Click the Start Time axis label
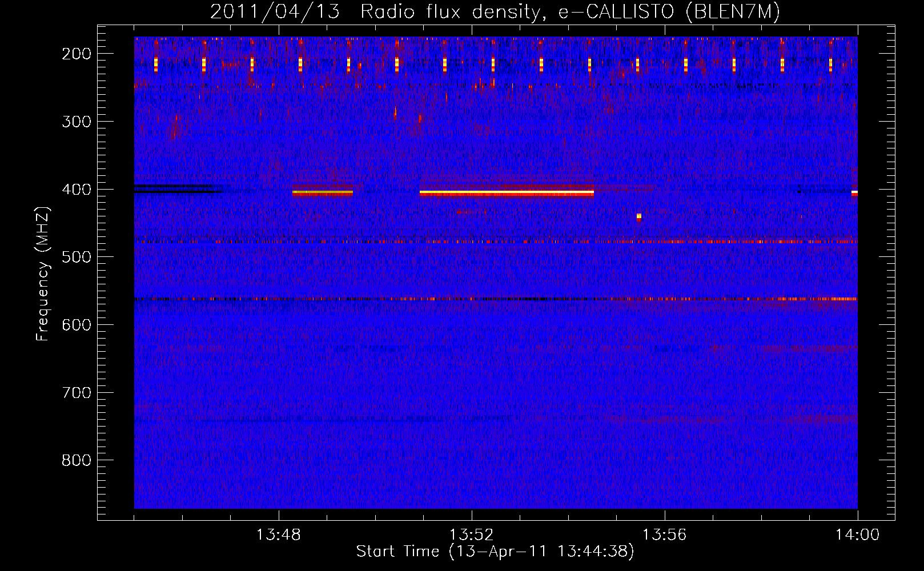This screenshot has width=924, height=571. click(x=495, y=551)
